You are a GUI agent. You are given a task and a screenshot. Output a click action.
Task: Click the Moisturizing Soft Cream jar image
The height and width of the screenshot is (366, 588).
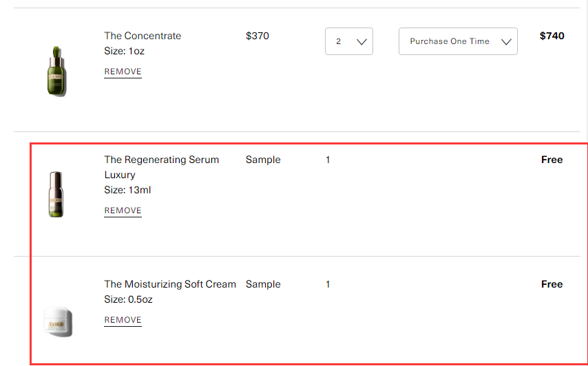[x=58, y=321]
